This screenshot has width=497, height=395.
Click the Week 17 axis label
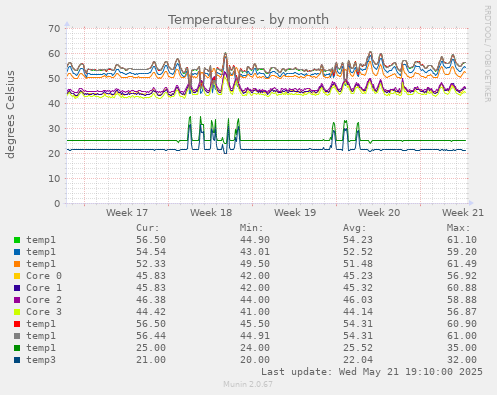pos(127,213)
